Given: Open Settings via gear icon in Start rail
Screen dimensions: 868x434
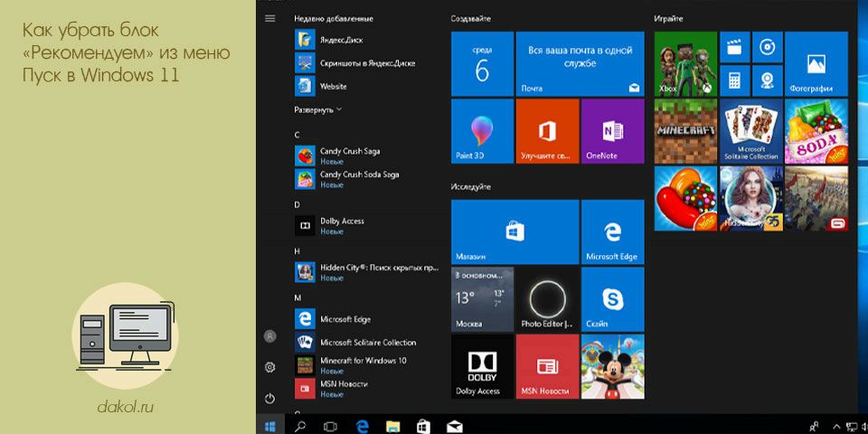Looking at the screenshot, I should (x=270, y=367).
